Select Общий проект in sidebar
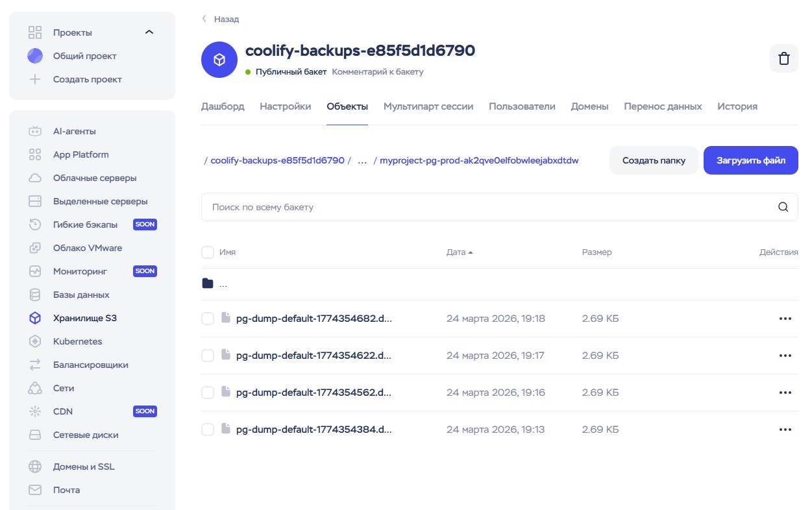The height and width of the screenshot is (510, 812). (x=84, y=56)
